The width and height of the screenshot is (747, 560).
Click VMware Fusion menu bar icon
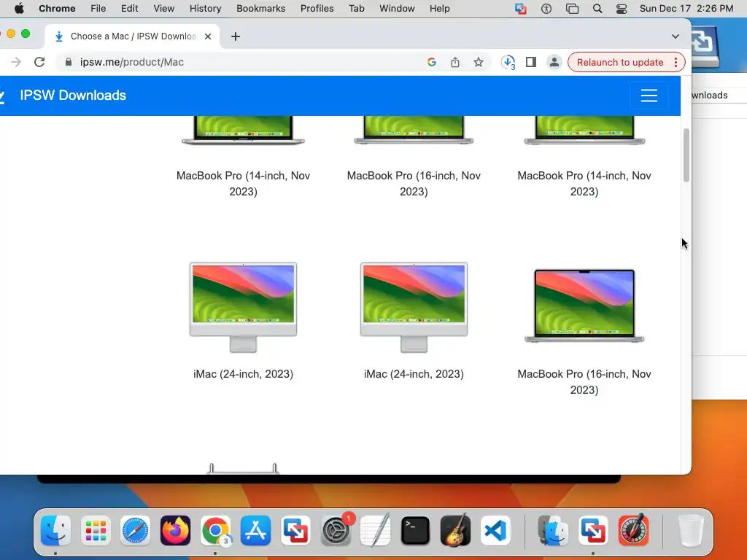click(521, 9)
